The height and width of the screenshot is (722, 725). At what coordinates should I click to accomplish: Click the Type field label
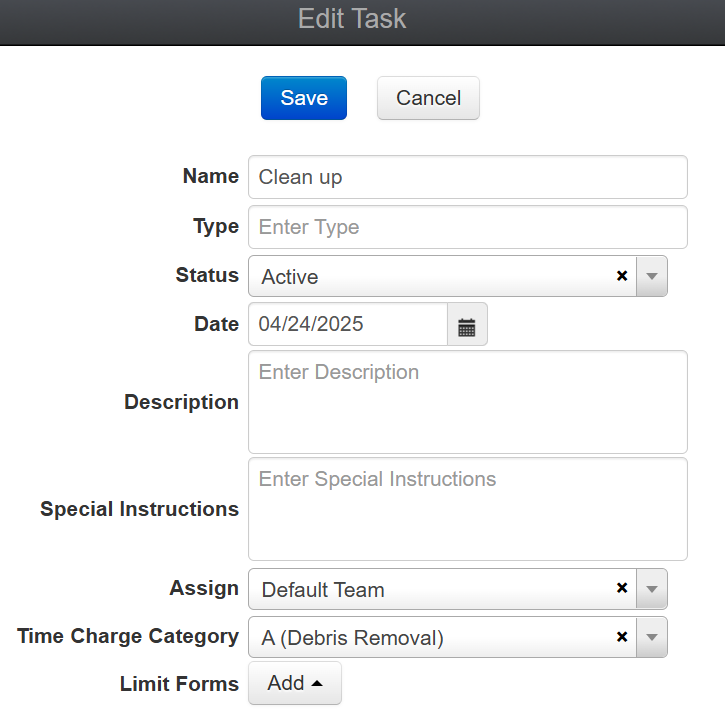click(x=216, y=226)
